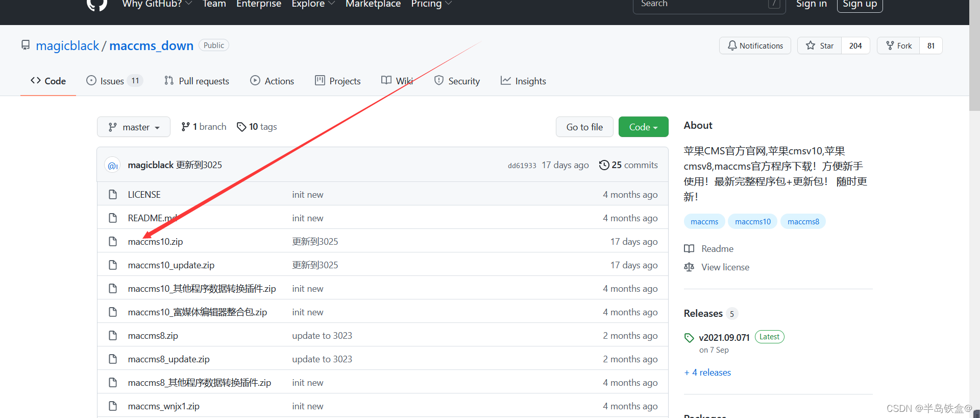Viewport: 980px width, 418px height.
Task: Click the file icon beside maccms10_其他程序数据转换插件.zip
Action: pos(113,289)
